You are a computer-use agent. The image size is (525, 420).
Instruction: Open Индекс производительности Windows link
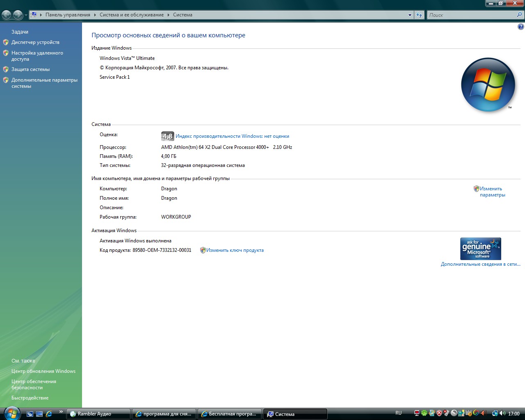[232, 136]
